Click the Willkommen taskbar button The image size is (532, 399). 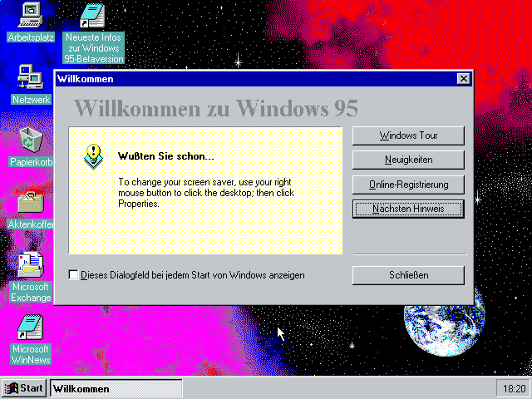[x=116, y=388]
